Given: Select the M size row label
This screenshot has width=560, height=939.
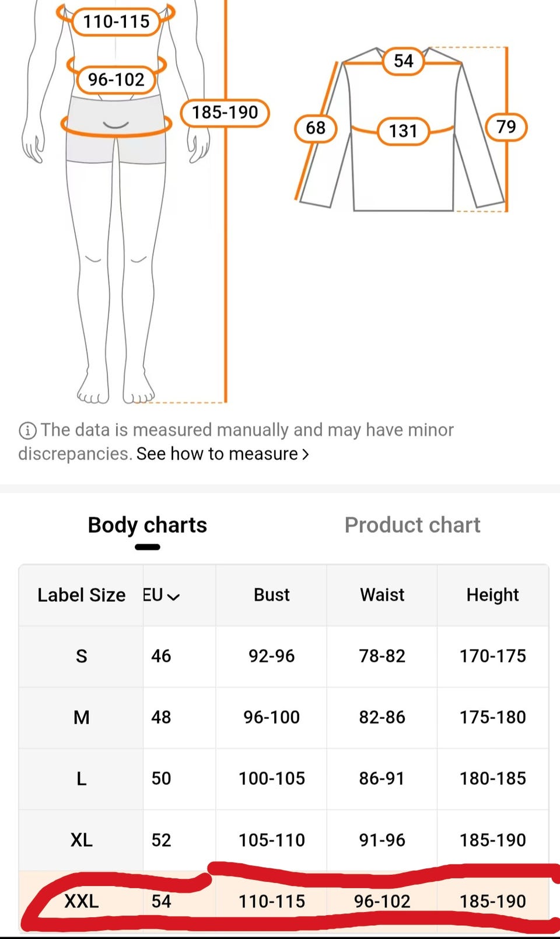Looking at the screenshot, I should pos(82,717).
